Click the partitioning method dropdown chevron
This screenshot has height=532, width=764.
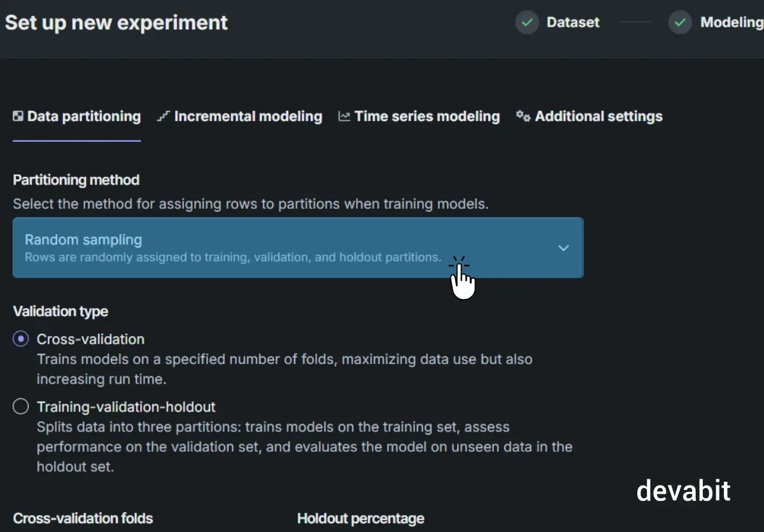pos(563,248)
